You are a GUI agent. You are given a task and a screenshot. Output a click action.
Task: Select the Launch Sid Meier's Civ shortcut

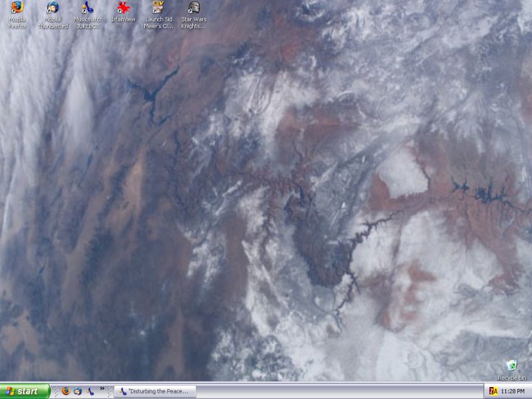point(158,7)
